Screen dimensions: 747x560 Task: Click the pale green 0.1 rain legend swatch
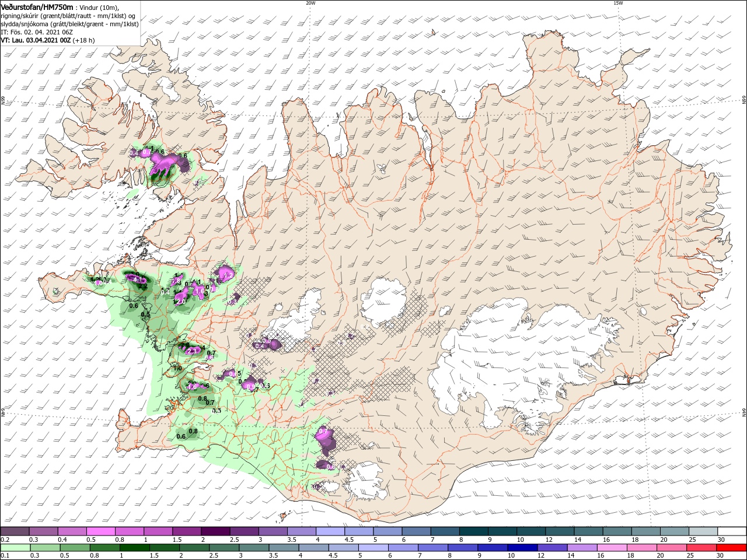pyautogui.click(x=15, y=548)
